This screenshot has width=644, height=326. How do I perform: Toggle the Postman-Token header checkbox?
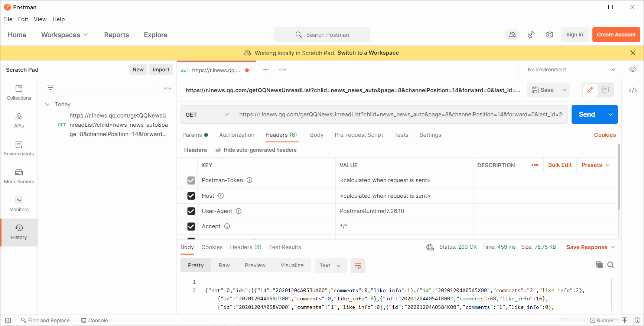pyautogui.click(x=191, y=180)
